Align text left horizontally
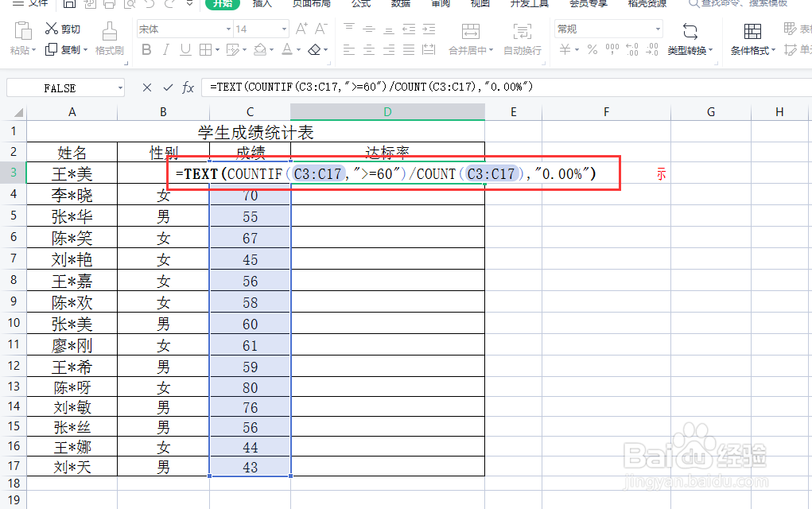 point(349,50)
